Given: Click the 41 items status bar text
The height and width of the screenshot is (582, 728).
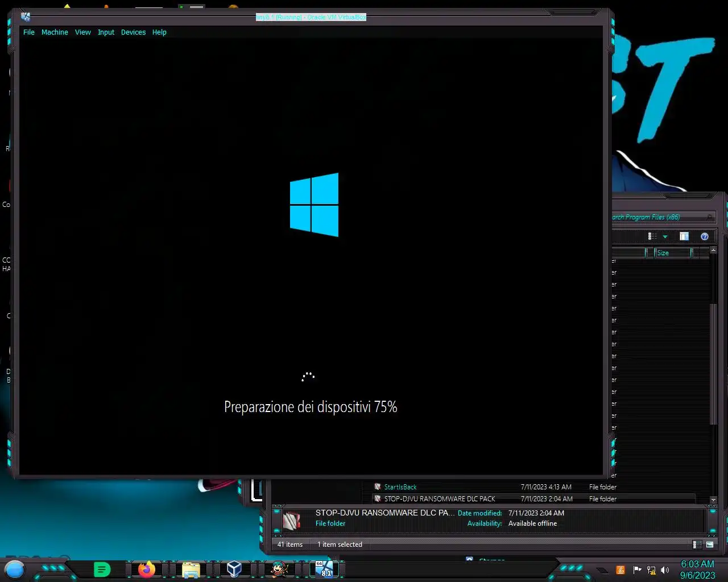Looking at the screenshot, I should (x=290, y=544).
